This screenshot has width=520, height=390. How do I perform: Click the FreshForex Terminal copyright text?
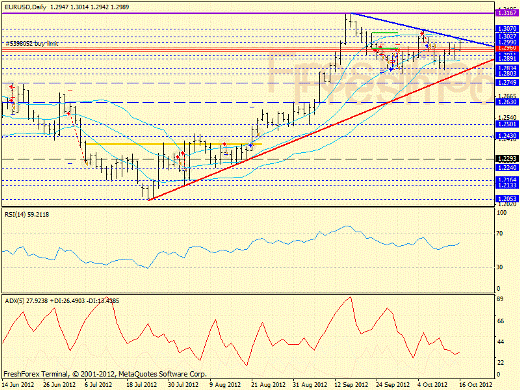tap(105, 374)
